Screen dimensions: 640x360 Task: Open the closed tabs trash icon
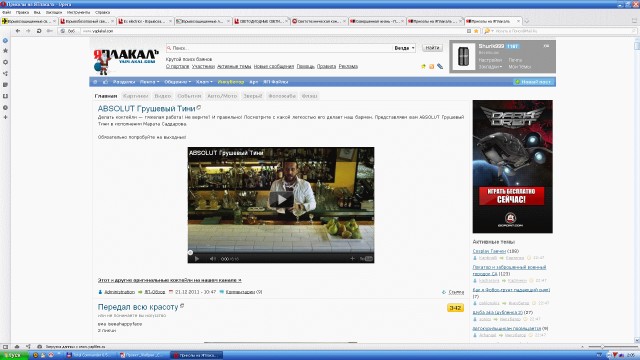tap(634, 21)
